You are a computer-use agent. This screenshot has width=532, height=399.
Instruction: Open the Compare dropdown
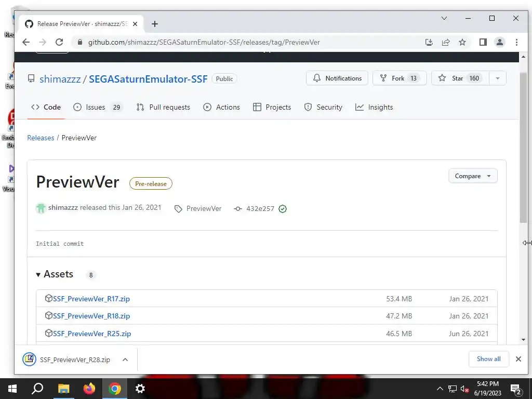pos(473,176)
